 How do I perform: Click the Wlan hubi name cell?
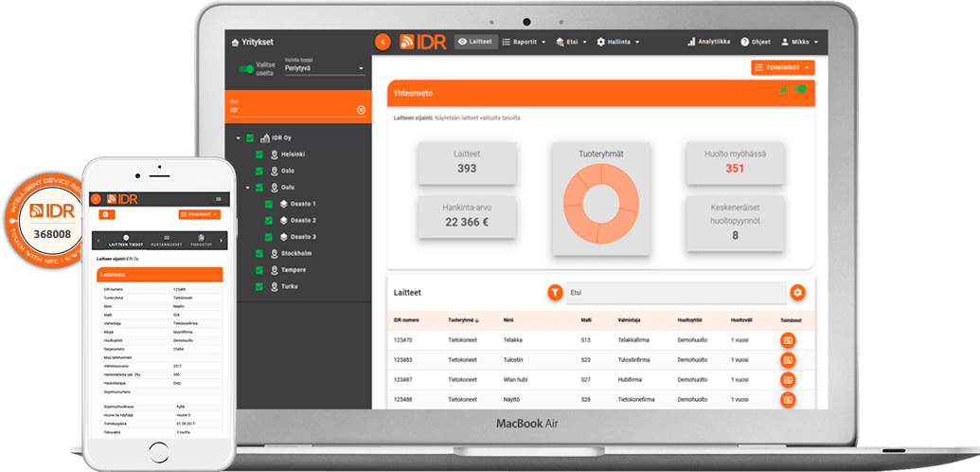(x=516, y=380)
